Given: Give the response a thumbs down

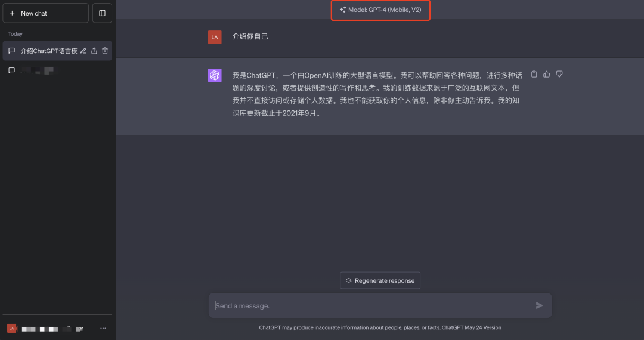Looking at the screenshot, I should tap(559, 75).
